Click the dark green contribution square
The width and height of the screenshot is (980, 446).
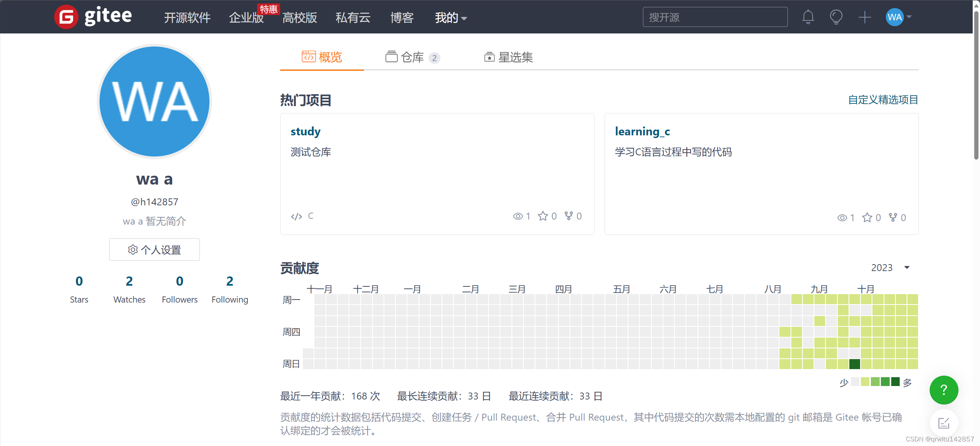click(854, 364)
